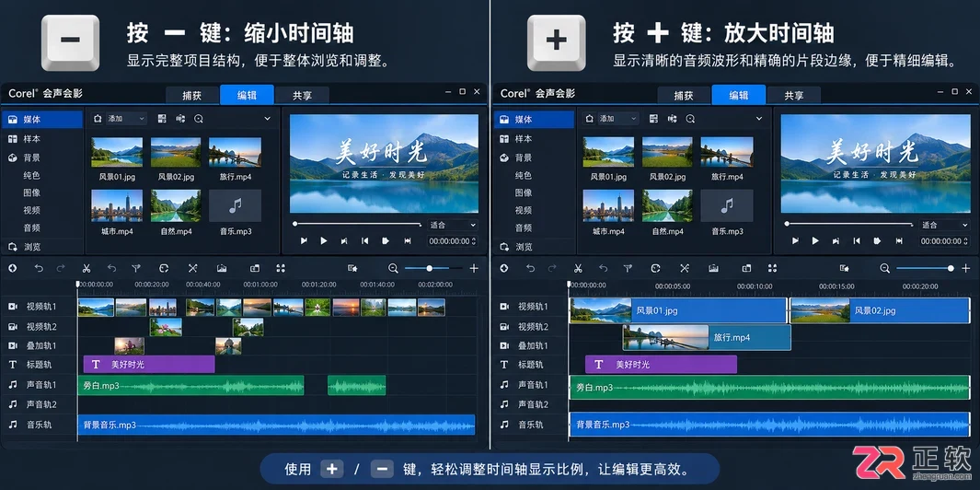Select 编辑 tab in right window
Screen dimensions: 980x490
click(739, 95)
